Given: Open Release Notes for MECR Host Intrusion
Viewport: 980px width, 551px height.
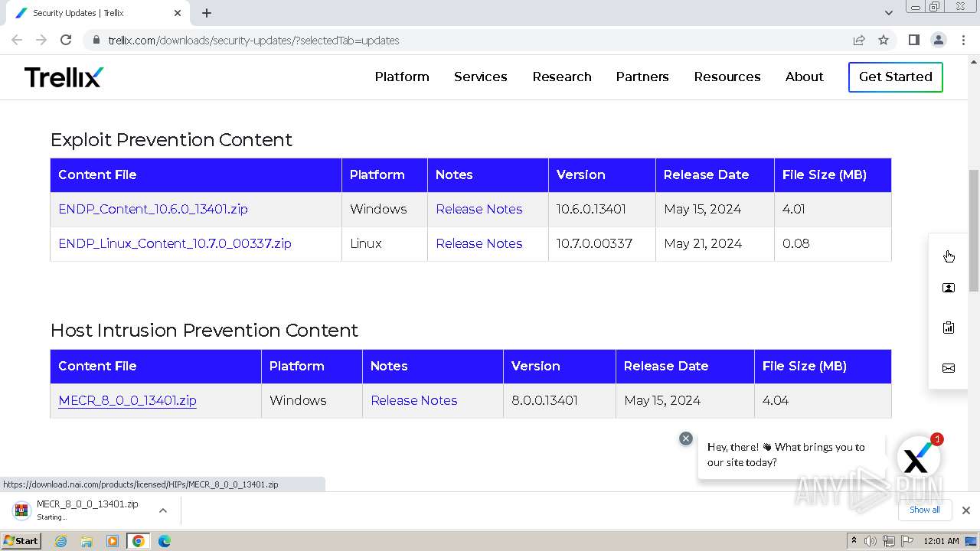Looking at the screenshot, I should coord(414,400).
